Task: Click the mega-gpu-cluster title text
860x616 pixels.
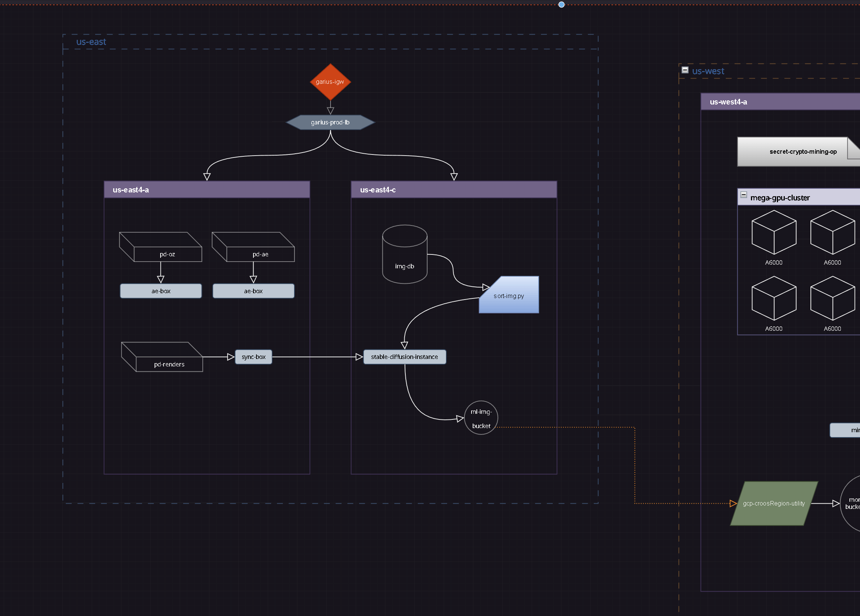Action: click(780, 198)
